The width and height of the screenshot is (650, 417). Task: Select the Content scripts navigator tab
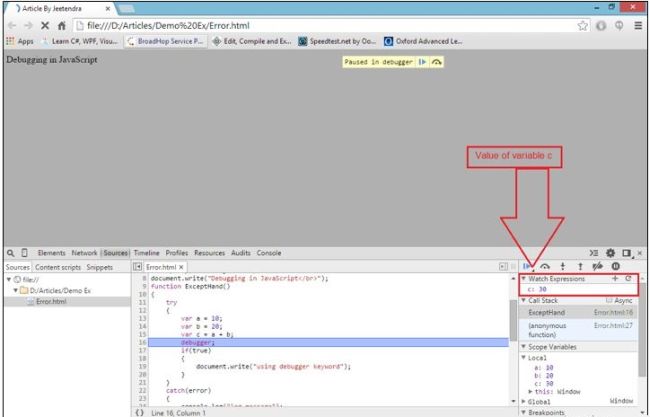(x=58, y=267)
